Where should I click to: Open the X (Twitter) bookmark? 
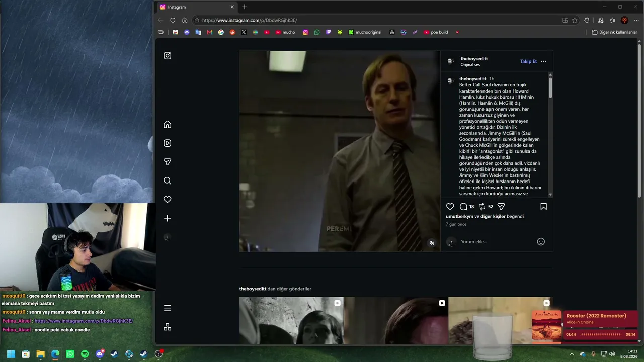pyautogui.click(x=244, y=32)
